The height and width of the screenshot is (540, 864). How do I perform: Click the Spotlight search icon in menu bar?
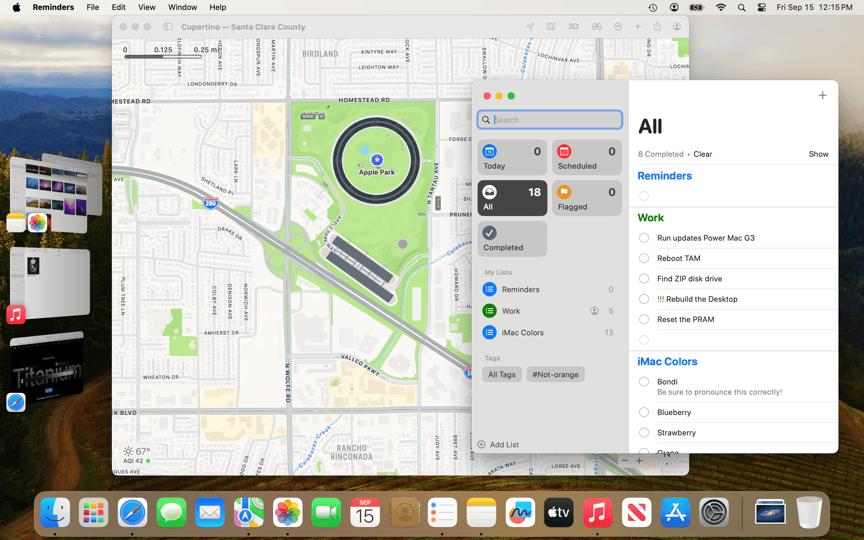click(742, 7)
